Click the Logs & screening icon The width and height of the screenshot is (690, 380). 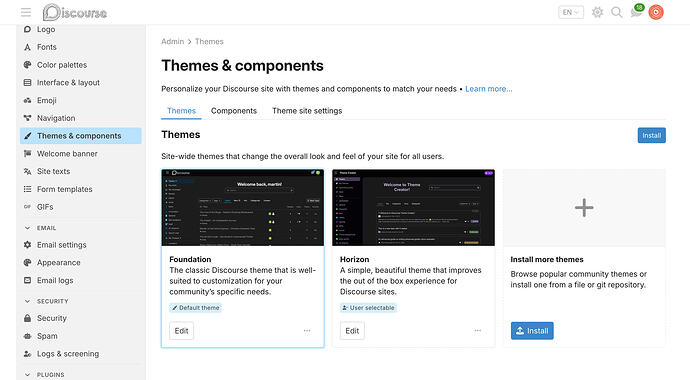click(27, 354)
